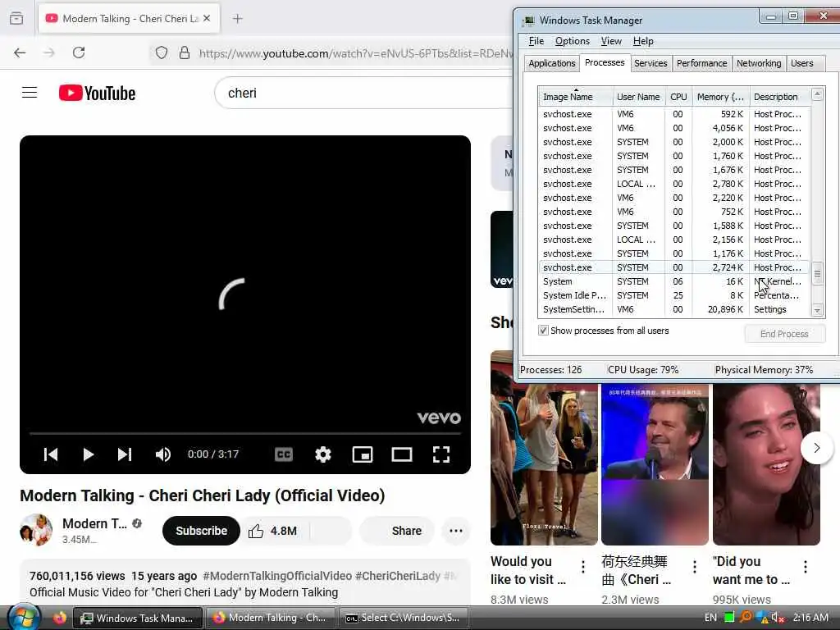Mute the video volume speaker icon

point(163,454)
